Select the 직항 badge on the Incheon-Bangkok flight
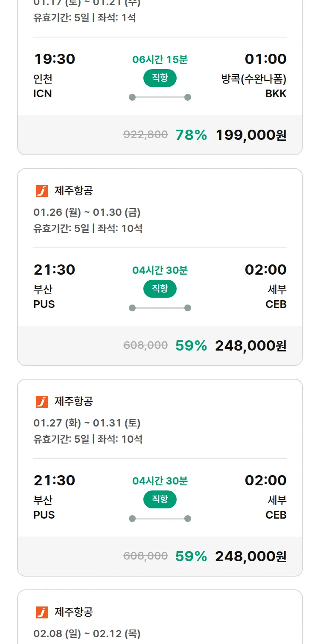The height and width of the screenshot is (644, 320). [x=160, y=78]
